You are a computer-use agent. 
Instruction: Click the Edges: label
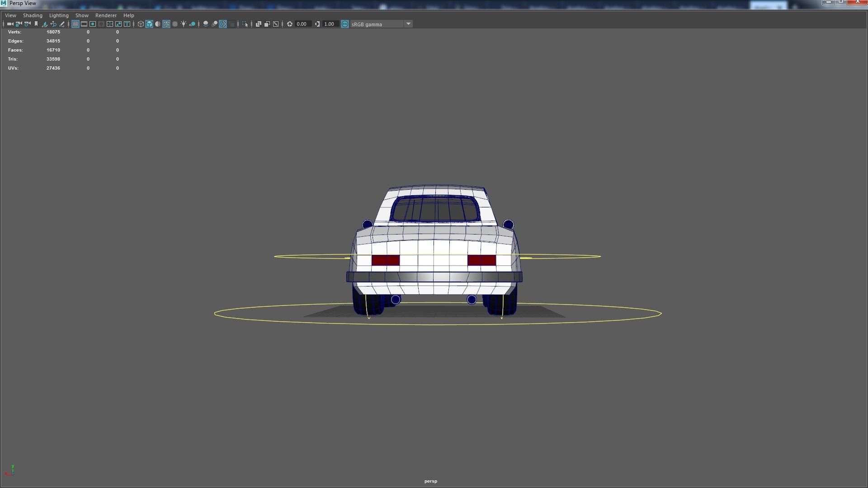tap(15, 41)
